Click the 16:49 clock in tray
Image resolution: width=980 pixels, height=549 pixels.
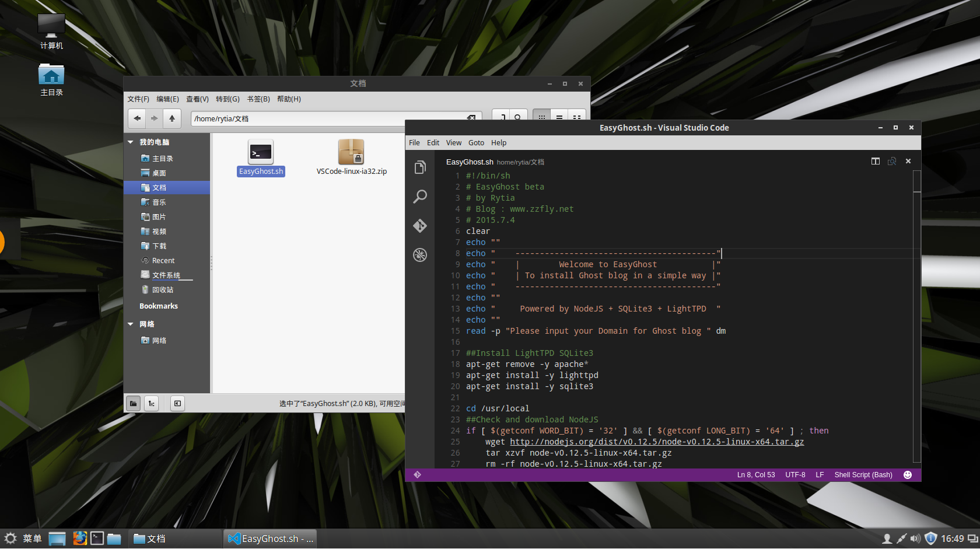tap(952, 538)
